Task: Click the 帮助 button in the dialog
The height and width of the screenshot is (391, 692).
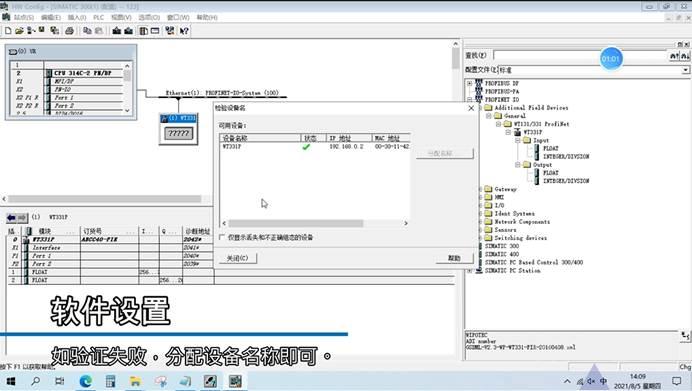Action: point(454,258)
